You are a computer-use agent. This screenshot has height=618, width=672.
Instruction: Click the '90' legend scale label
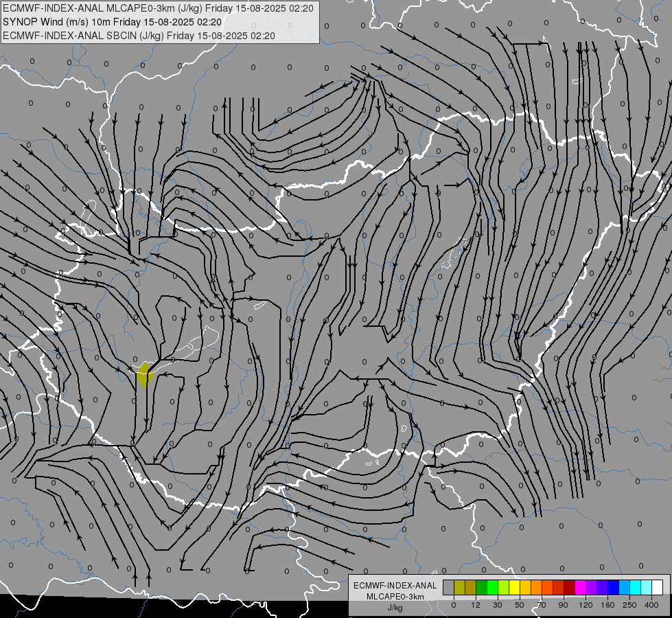point(563,605)
